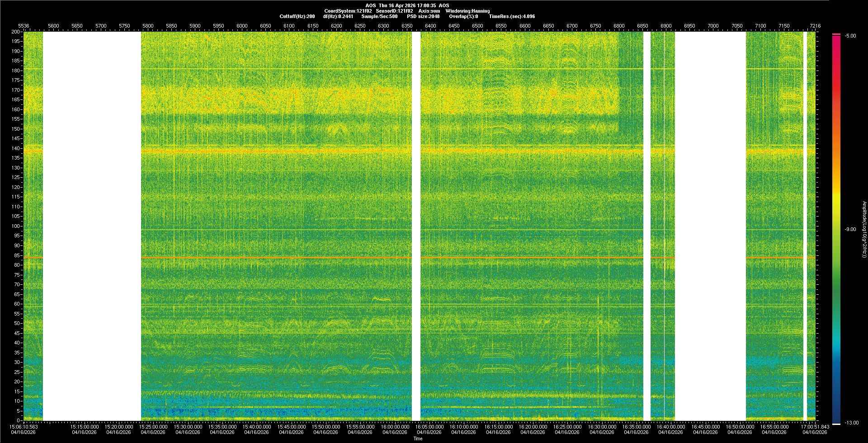Image resolution: width=868 pixels, height=443 pixels.
Task: Click the -9.00 colorbar tick label
Action: coord(850,230)
